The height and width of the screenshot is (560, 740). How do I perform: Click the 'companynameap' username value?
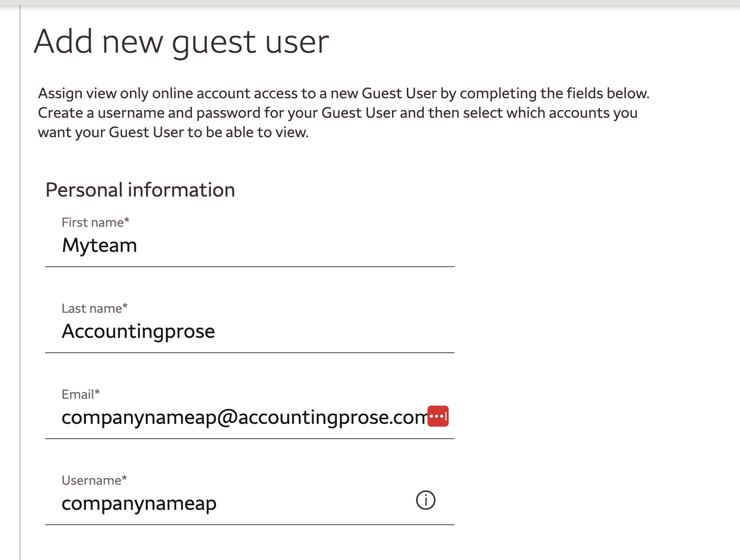pos(139,503)
